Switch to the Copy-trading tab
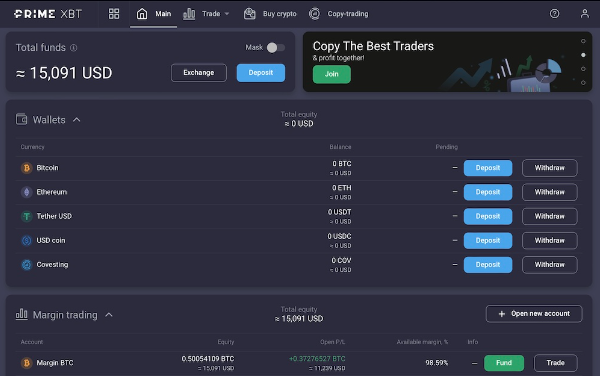The image size is (600, 376). (x=339, y=14)
